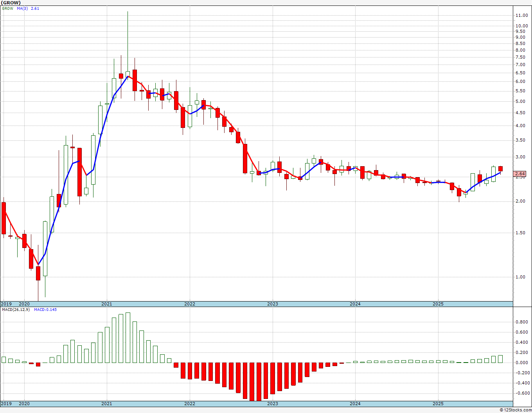This screenshot has width=532, height=413.
Task: Click the MACD(26,12,9) indicator label
Action: [16, 310]
